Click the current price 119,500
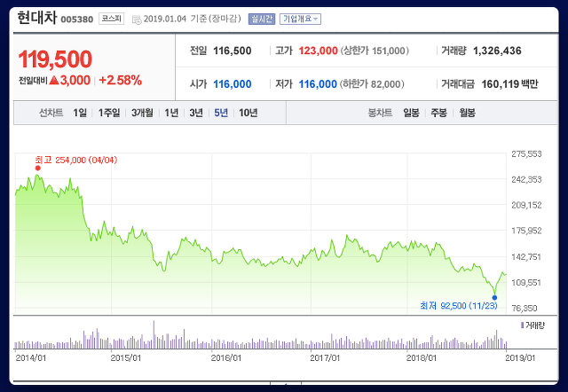The width and height of the screenshot is (568, 392). coord(55,59)
